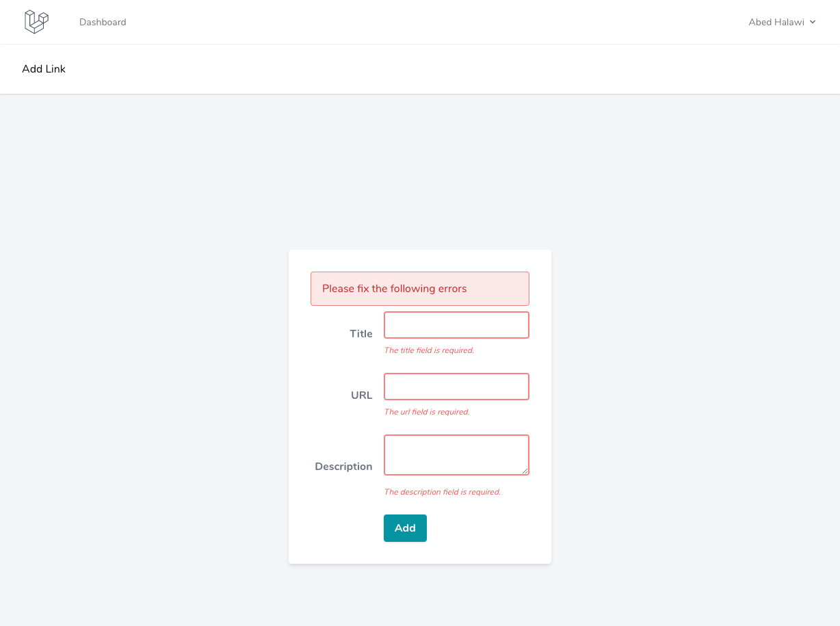The image size is (840, 626).
Task: Focus the URL input field
Action: [456, 386]
